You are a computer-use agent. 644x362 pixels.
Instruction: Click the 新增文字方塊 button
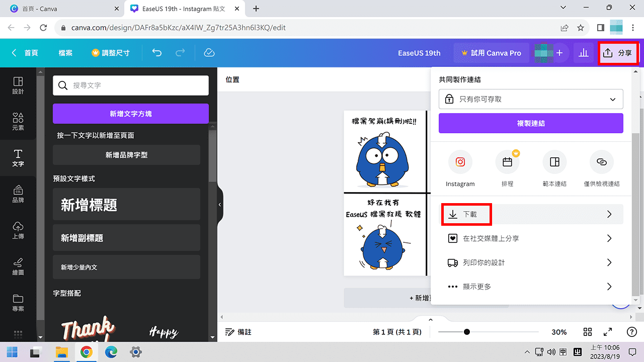(130, 114)
